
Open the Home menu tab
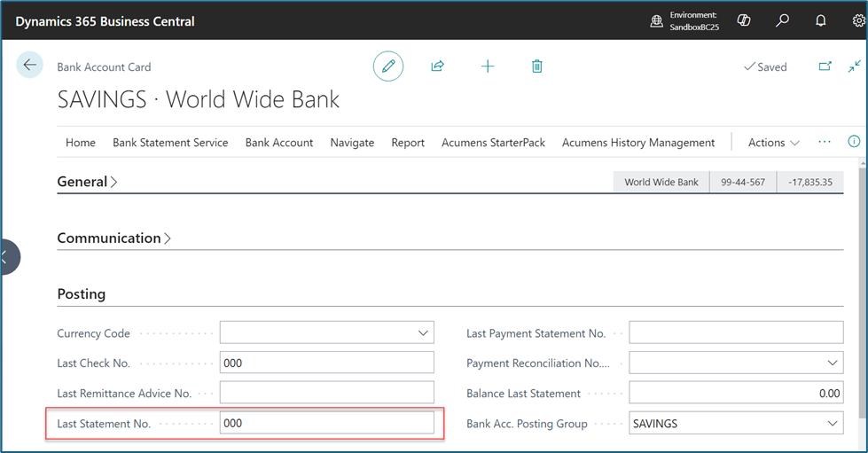(81, 143)
